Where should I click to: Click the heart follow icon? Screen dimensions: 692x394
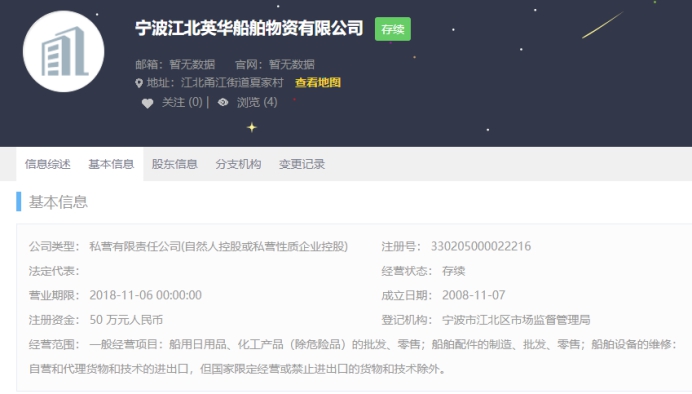click(147, 103)
